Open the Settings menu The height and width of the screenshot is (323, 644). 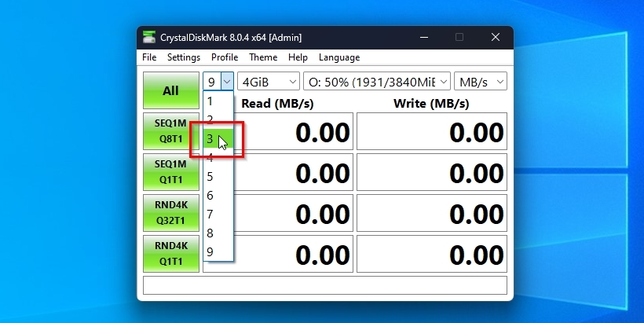[184, 57]
